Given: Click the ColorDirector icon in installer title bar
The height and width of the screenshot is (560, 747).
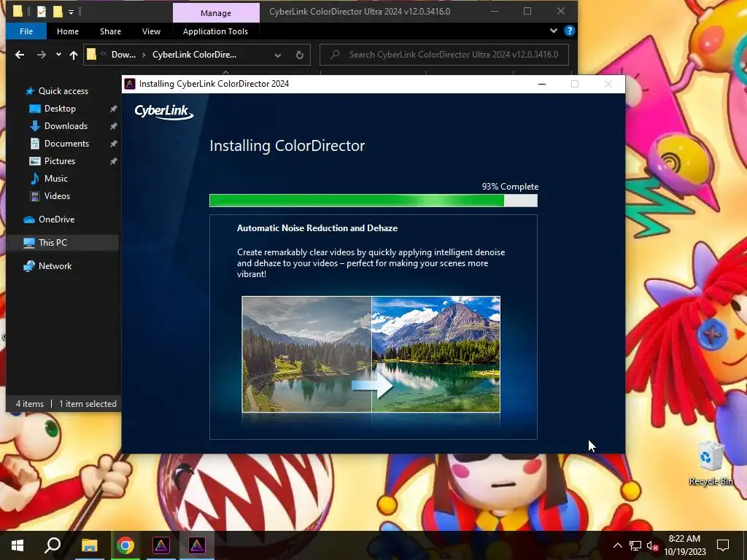Looking at the screenshot, I should [130, 84].
